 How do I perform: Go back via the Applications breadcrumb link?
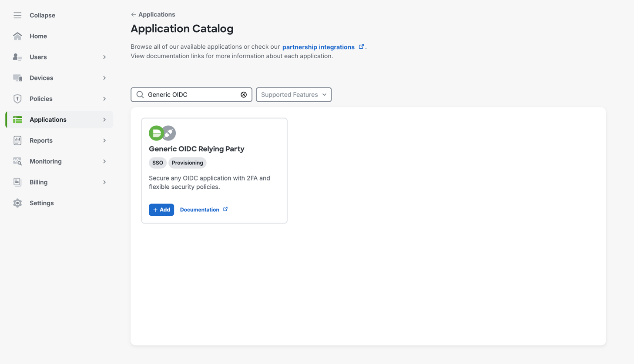point(153,14)
